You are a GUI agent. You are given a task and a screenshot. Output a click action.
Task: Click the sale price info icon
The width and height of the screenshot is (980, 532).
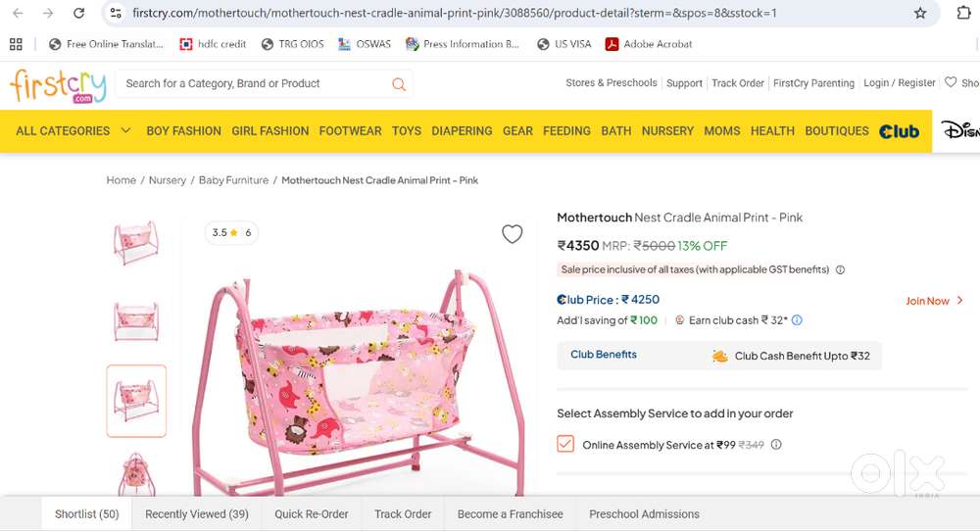pos(840,269)
